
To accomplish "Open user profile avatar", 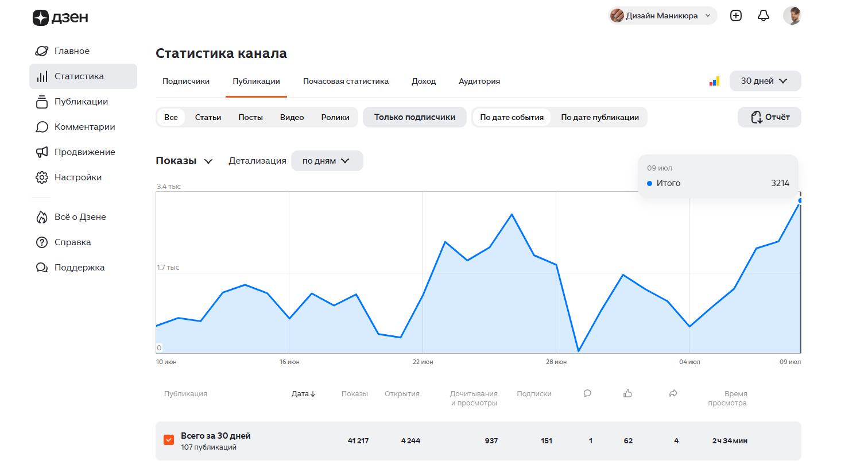I will pos(792,16).
